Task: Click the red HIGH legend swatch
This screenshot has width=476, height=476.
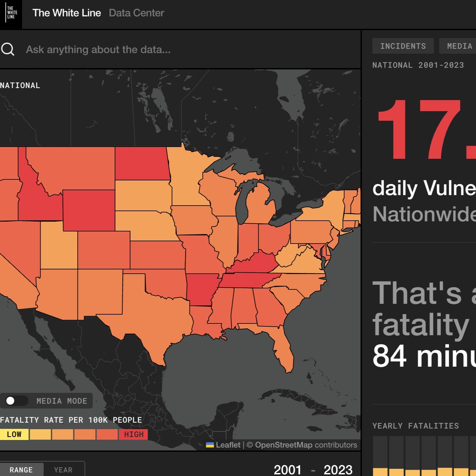Action: tap(134, 434)
